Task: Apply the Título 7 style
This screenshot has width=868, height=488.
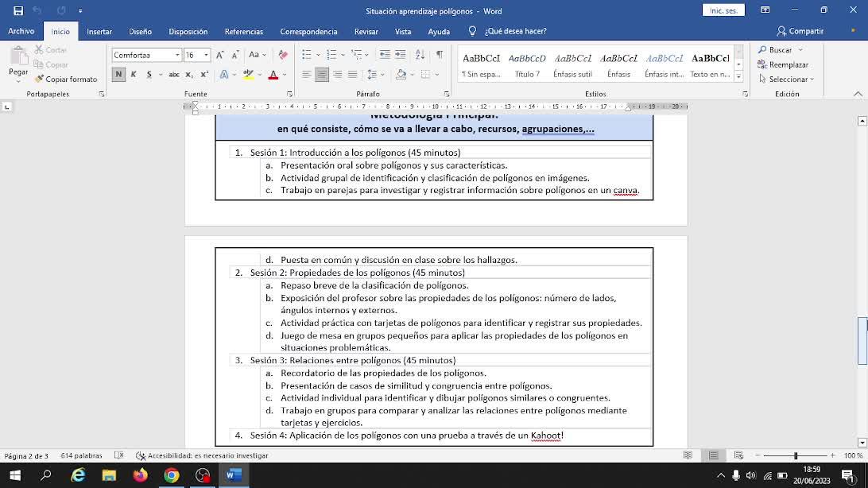Action: [527, 64]
